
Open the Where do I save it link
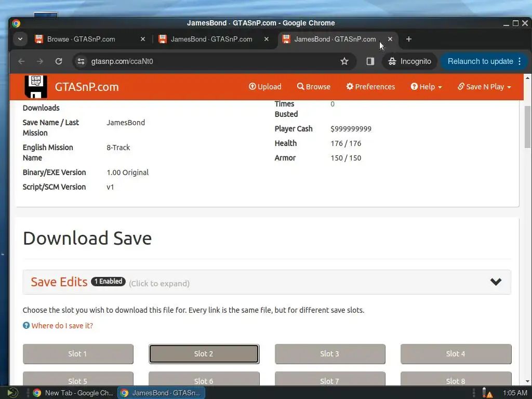click(62, 326)
